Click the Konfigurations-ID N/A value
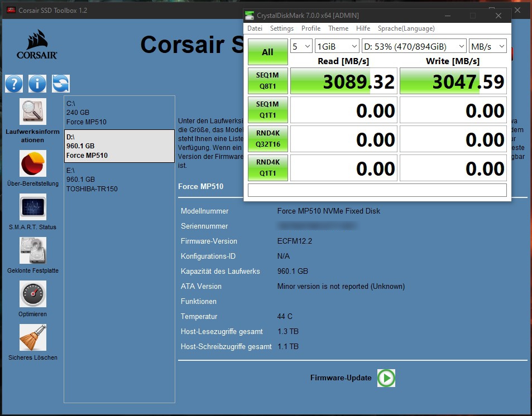The height and width of the screenshot is (416, 532). (x=283, y=256)
